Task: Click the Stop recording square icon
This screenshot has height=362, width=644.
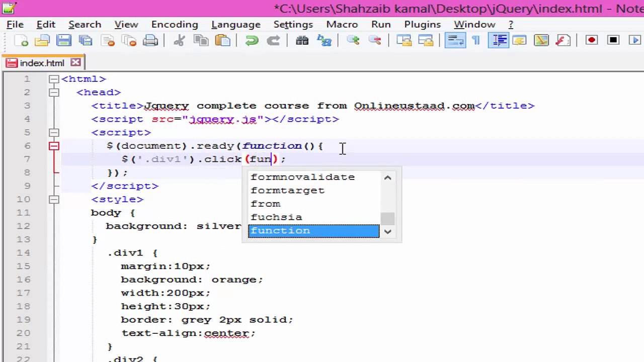Action: pos(613,41)
